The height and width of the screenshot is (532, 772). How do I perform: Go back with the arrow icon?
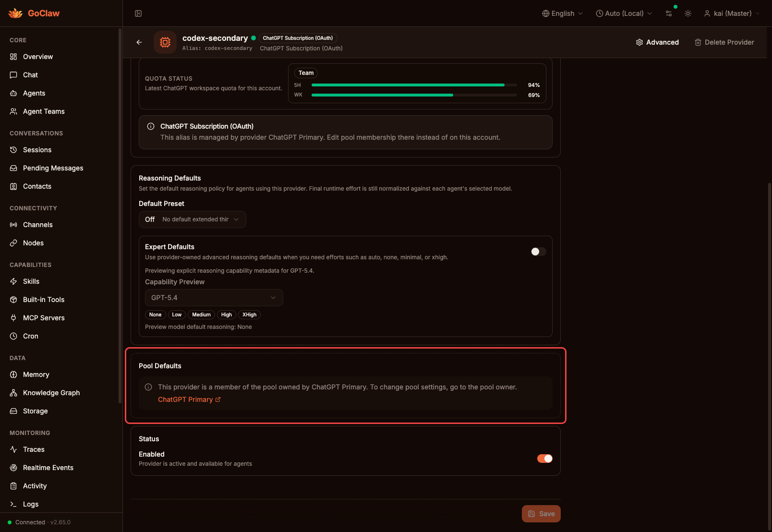tap(139, 42)
